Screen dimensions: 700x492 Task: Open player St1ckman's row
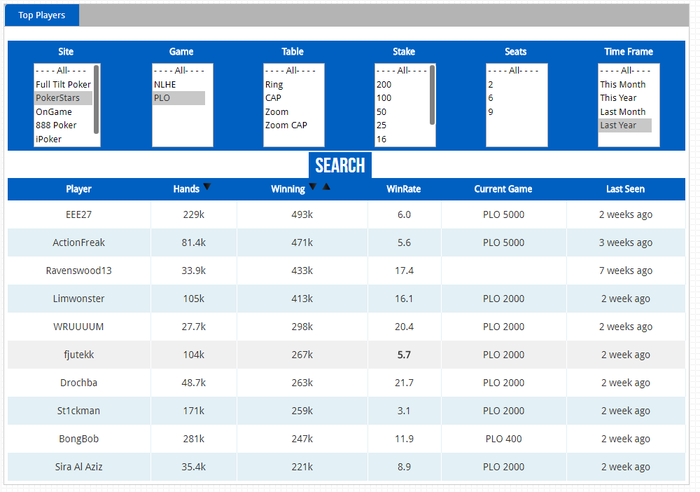click(x=346, y=411)
